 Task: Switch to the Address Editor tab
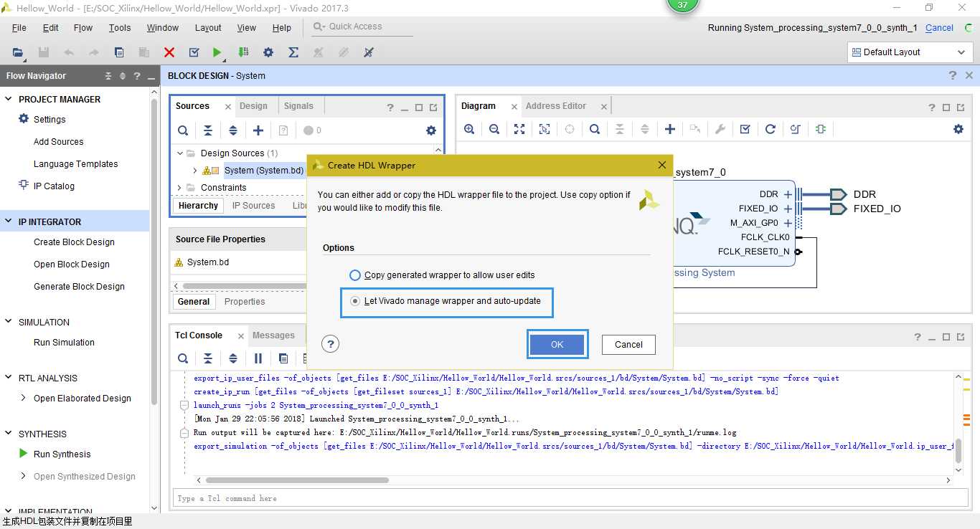coord(556,106)
